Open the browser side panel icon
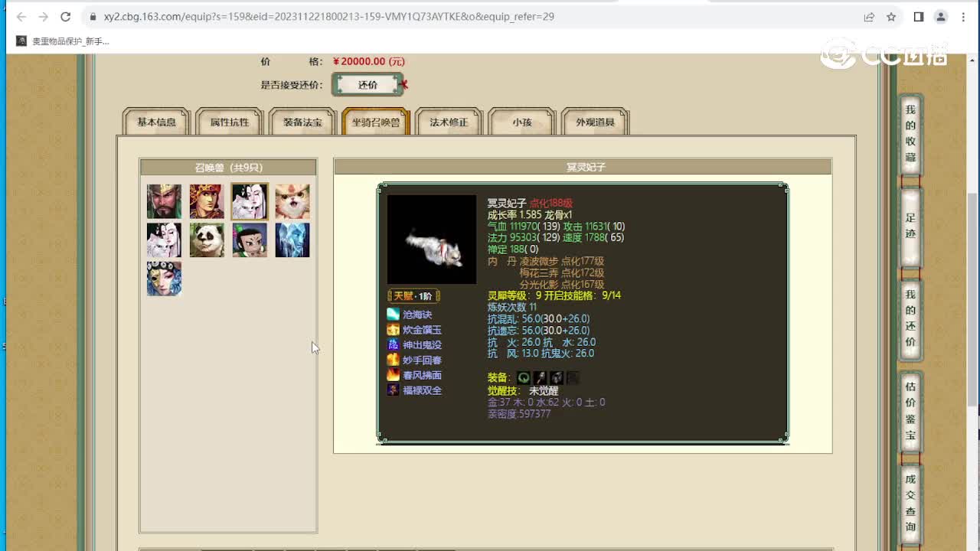This screenshot has height=551, width=980. coord(919,17)
